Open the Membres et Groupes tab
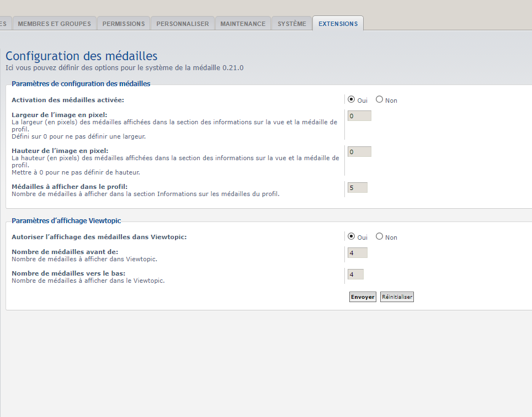Screen dimensions: 532x417 pyautogui.click(x=54, y=24)
